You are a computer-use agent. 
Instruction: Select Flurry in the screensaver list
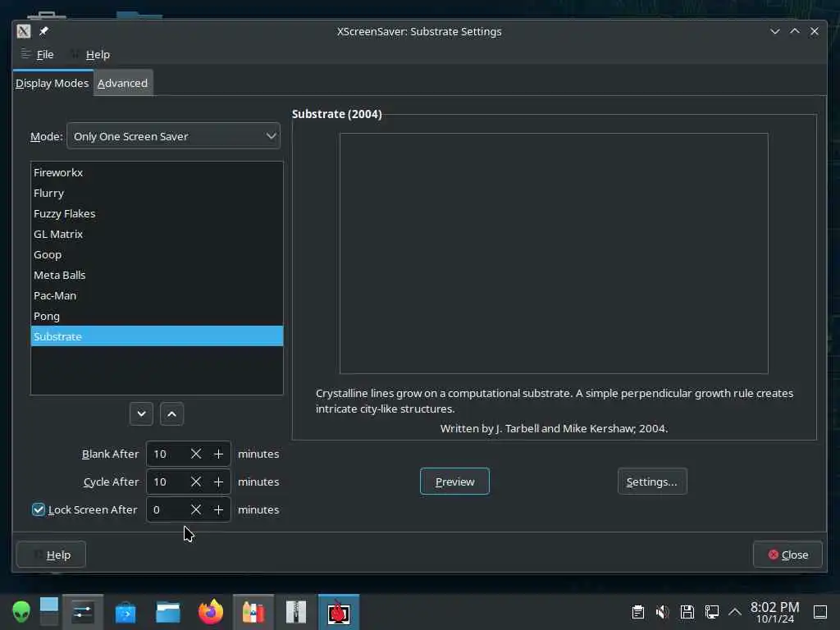pyautogui.click(x=157, y=193)
